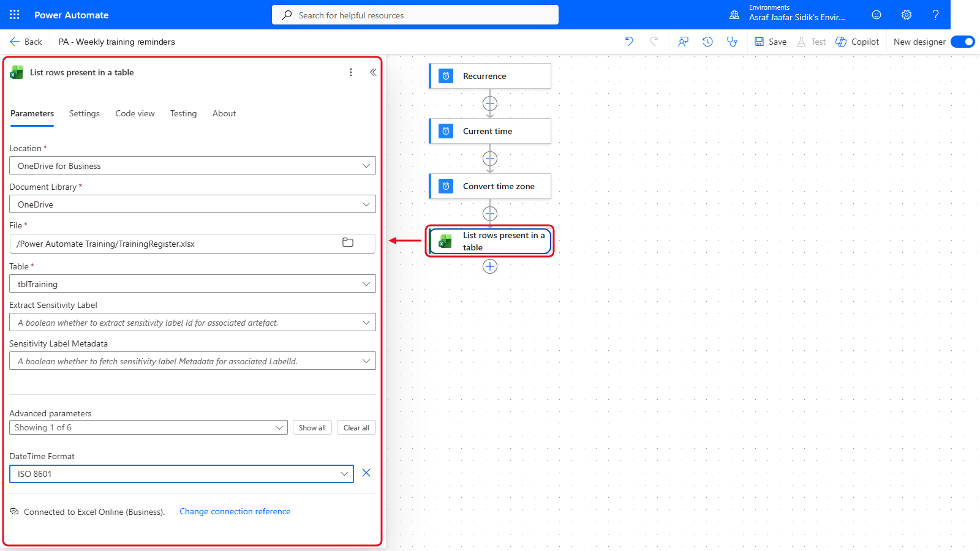Collapse the action panel with double chevron
The width and height of the screenshot is (980, 551).
(373, 72)
